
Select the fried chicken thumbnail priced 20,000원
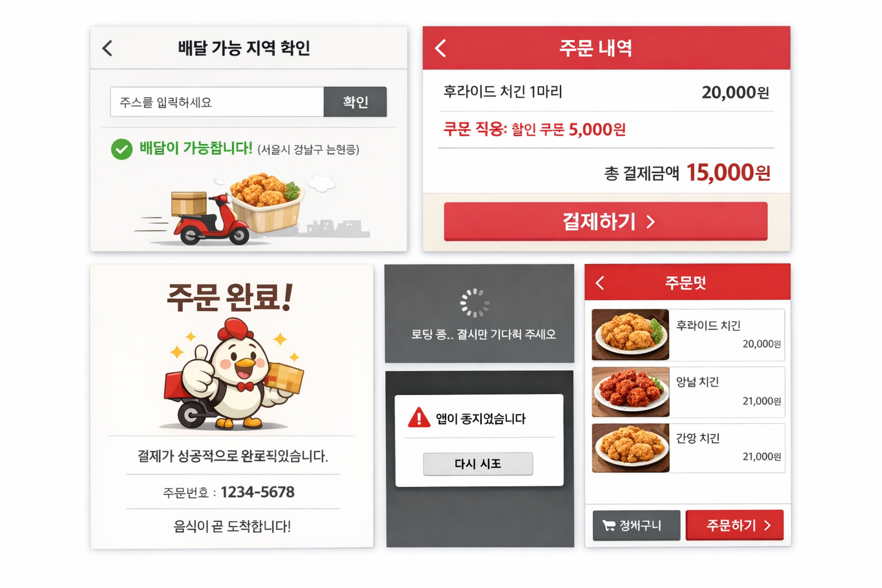click(x=630, y=335)
